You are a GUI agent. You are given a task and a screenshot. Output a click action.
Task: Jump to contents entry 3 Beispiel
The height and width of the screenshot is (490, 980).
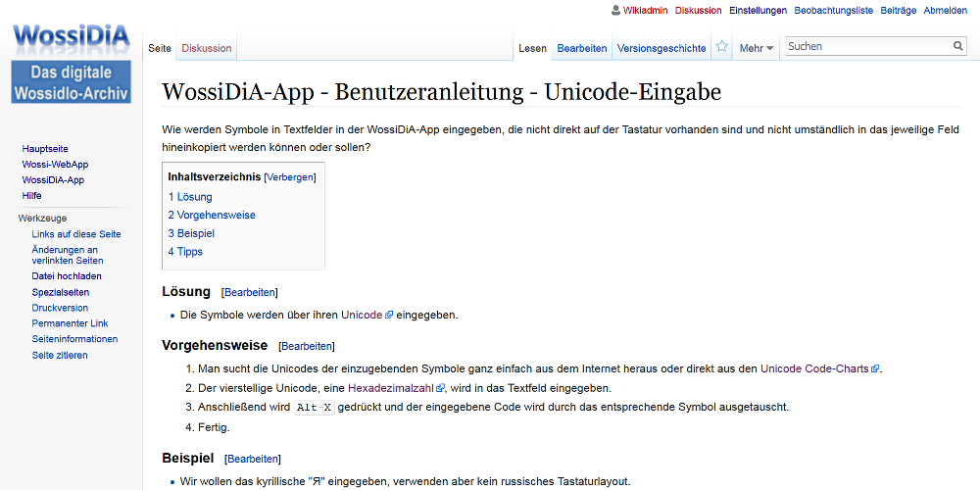pos(191,233)
